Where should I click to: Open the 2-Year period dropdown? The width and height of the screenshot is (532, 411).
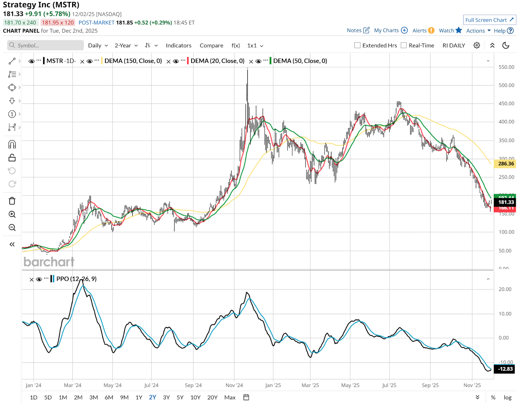tap(126, 46)
